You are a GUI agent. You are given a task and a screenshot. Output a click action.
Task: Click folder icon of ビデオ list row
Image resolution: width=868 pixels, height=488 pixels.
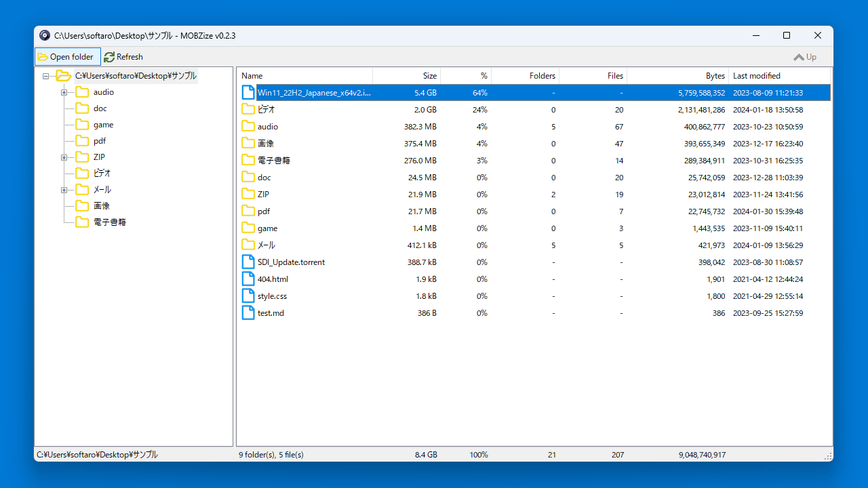pyautogui.click(x=248, y=110)
